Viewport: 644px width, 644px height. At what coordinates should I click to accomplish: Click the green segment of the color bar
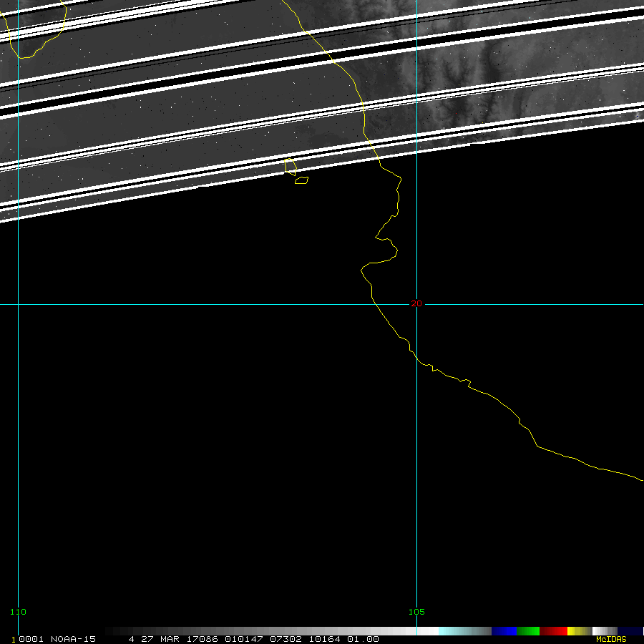click(528, 631)
